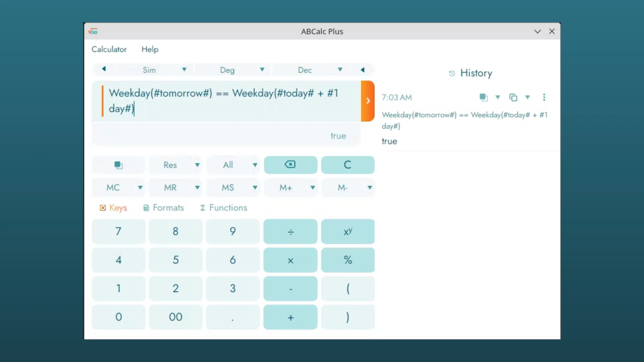Click the plus operator key
The image size is (644, 362).
(x=290, y=317)
